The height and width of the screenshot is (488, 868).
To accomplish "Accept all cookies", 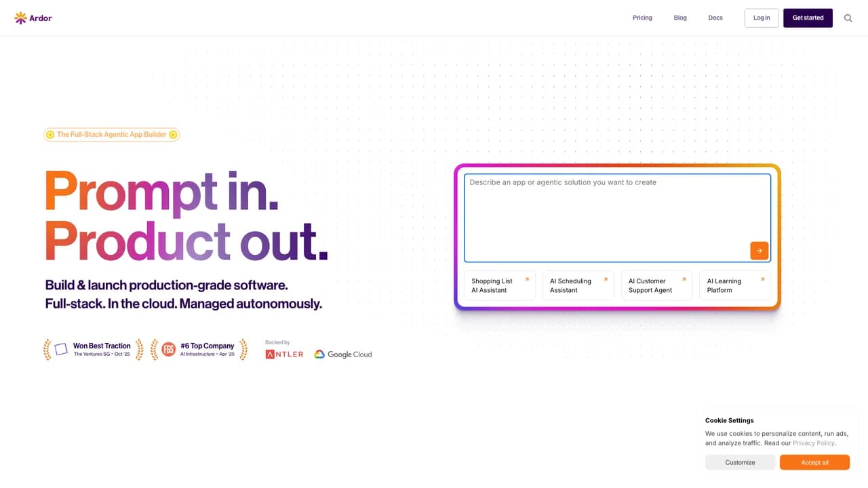I will click(814, 462).
